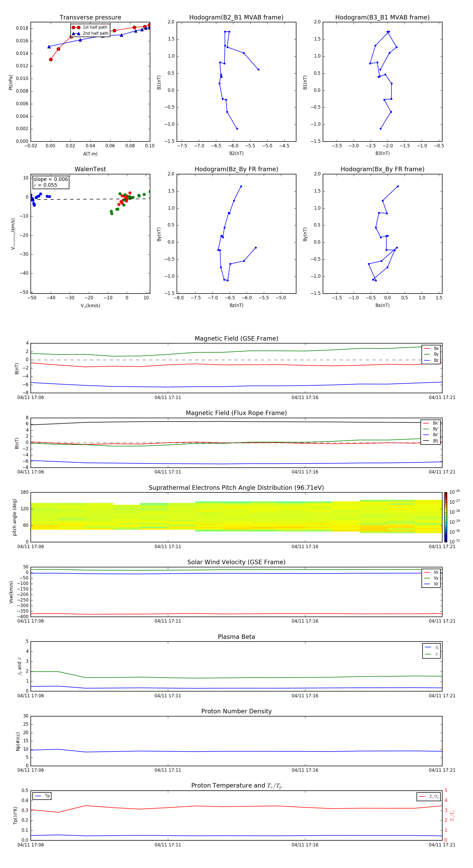This screenshot has width=473, height=868.
Task: Click the 'Hodogram(Bz_By FR frame)' title
Action: 236,169
